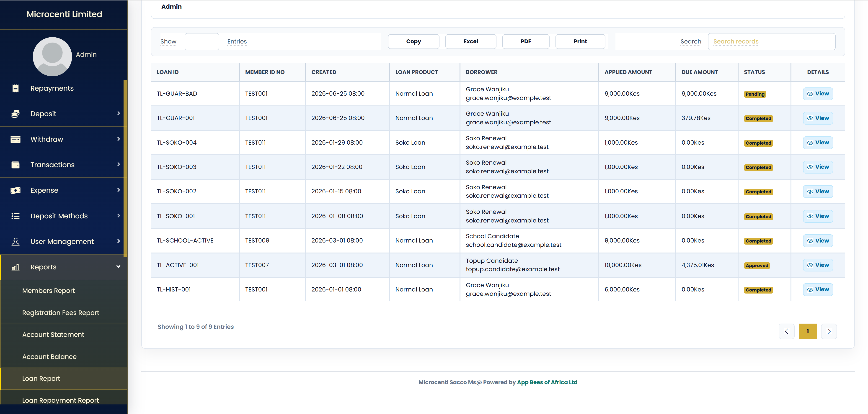
Task: Sort by BORROWER column header
Action: 529,72
